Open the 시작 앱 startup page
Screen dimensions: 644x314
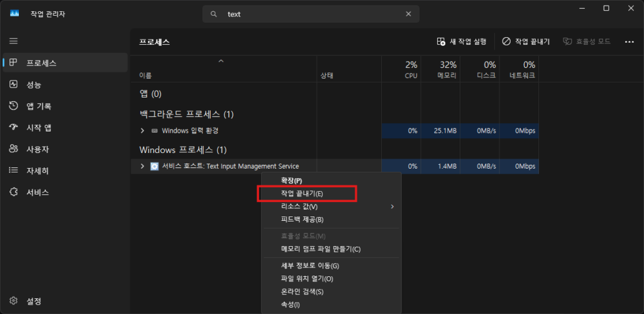pos(38,127)
